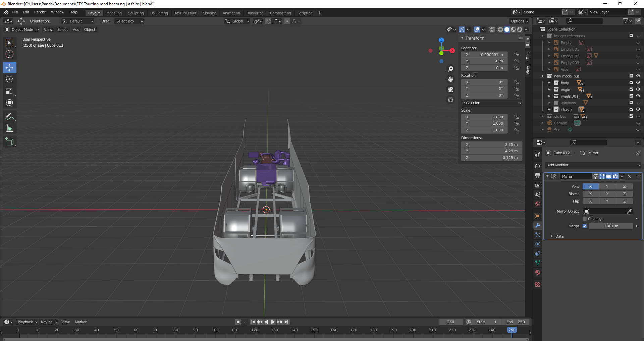Activate the Select Box tool icon

[x=9, y=43]
